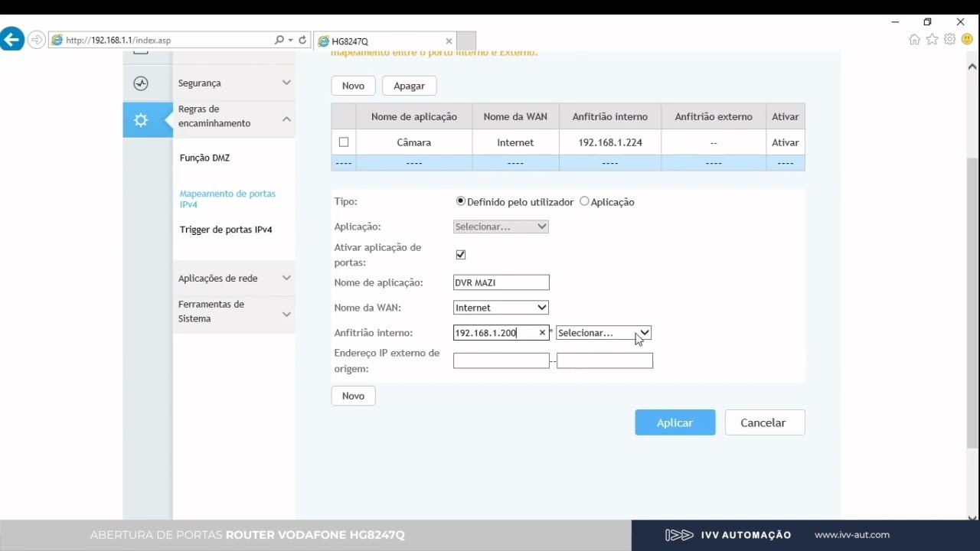Select the Câmara application name cell
Viewport: 980px width, 551px height.
click(414, 142)
